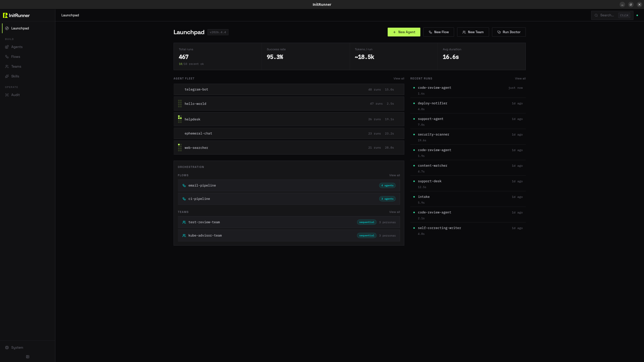Click the web-searcher activity grid icon
This screenshot has height=362, width=644.
180,148
